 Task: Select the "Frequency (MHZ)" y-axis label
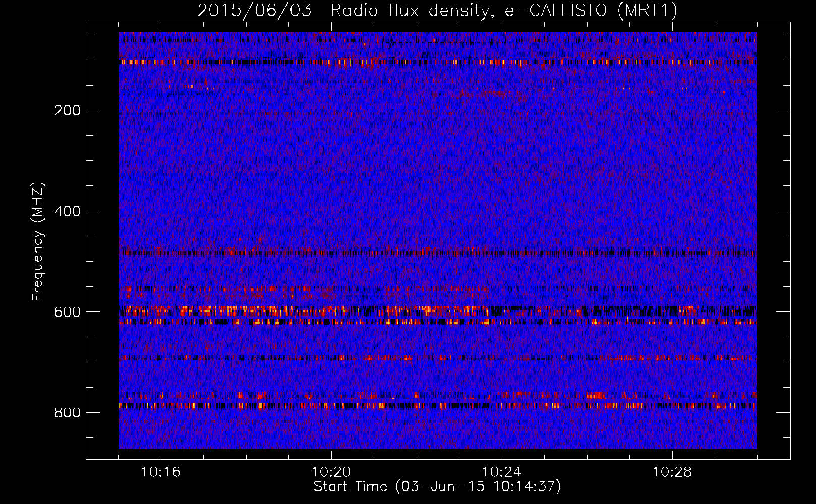(38, 242)
